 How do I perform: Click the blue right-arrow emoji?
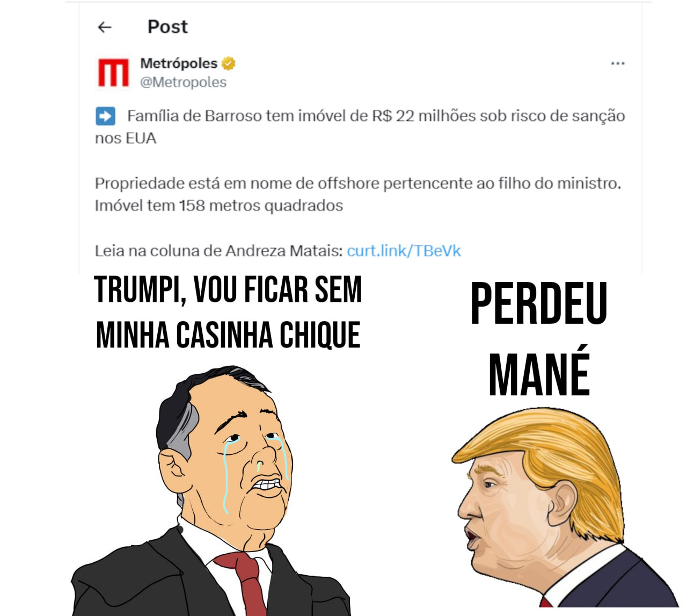[105, 116]
